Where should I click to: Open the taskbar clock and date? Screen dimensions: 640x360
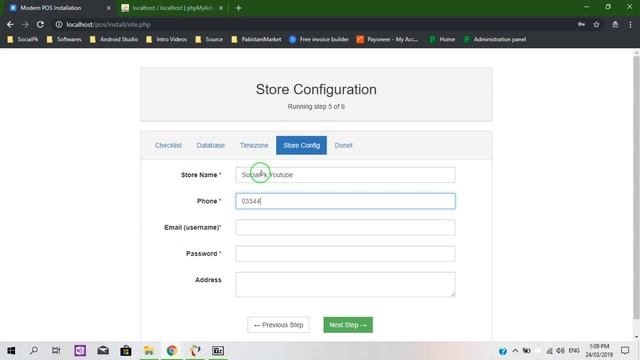(x=599, y=351)
